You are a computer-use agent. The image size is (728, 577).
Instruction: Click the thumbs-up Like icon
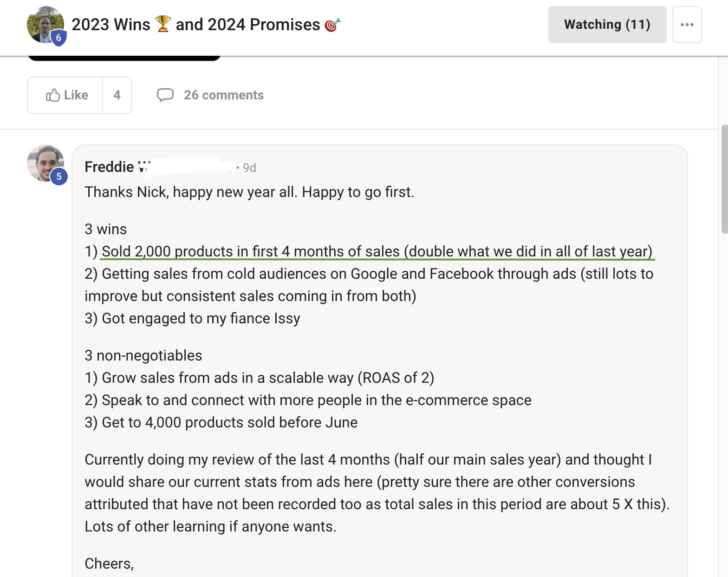click(x=53, y=95)
